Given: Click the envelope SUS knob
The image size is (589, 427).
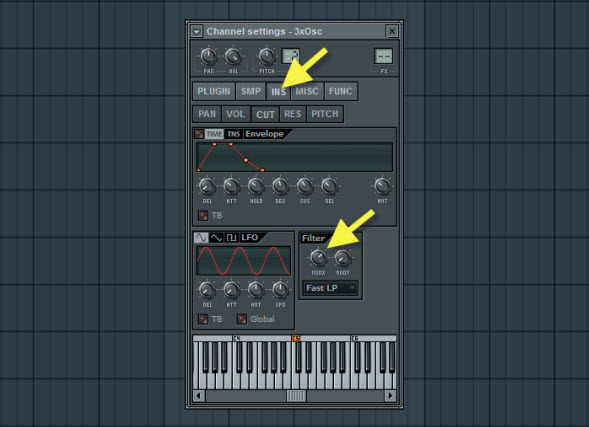Looking at the screenshot, I should click(x=305, y=186).
